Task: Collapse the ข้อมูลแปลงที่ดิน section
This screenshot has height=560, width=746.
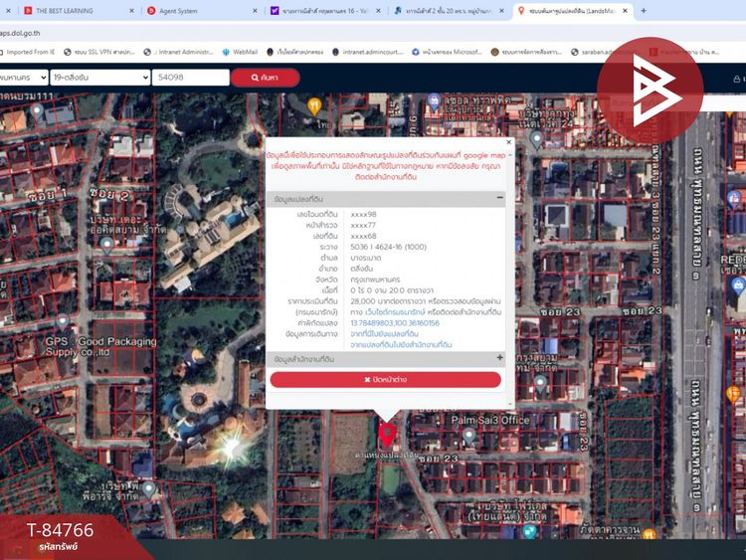Action: (499, 200)
